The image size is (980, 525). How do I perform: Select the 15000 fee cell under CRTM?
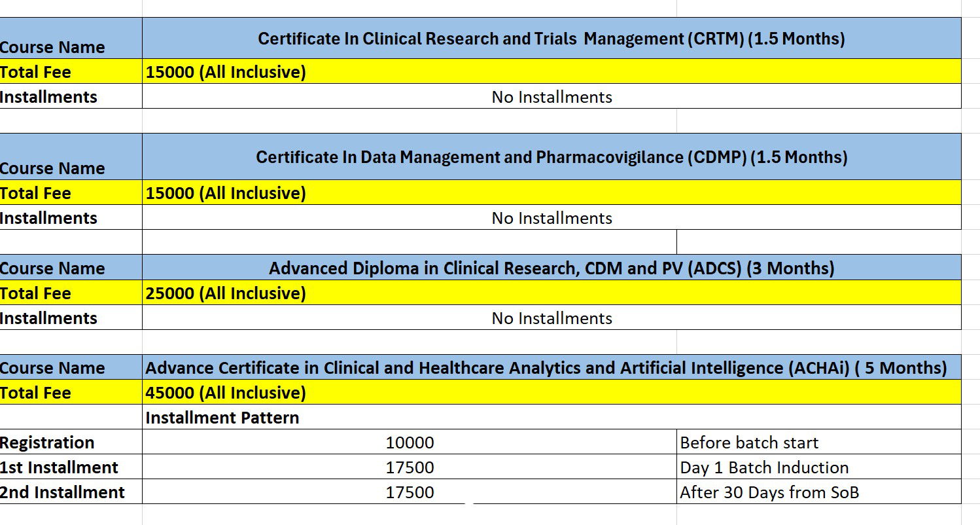(226, 72)
